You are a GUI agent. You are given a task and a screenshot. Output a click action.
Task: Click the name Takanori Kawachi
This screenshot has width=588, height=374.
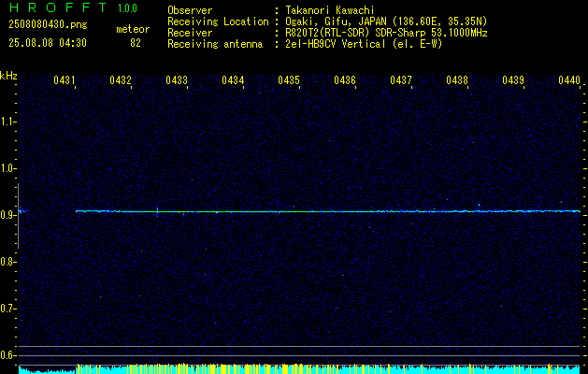pos(330,10)
